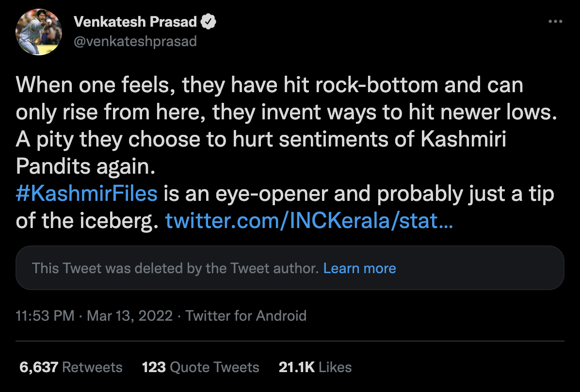Click the 'Pandits again.' tweet line
The height and width of the screenshot is (392, 580).
[x=85, y=167]
